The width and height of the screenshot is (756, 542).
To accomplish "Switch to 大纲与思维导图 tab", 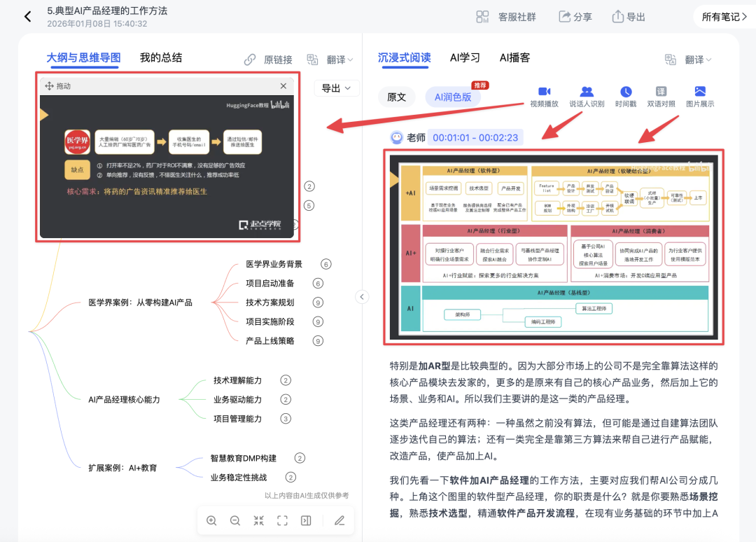I will tap(83, 58).
